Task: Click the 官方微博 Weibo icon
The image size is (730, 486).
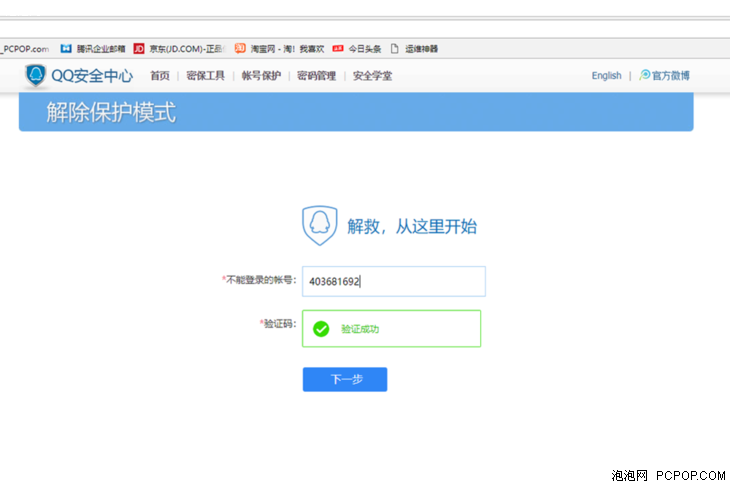Action: tap(645, 76)
